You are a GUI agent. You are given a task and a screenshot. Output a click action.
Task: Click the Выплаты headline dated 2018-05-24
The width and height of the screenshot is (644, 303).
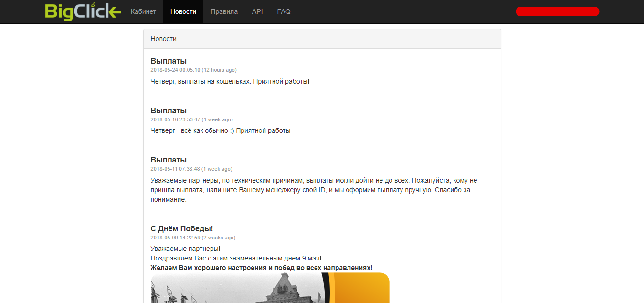pos(169,61)
